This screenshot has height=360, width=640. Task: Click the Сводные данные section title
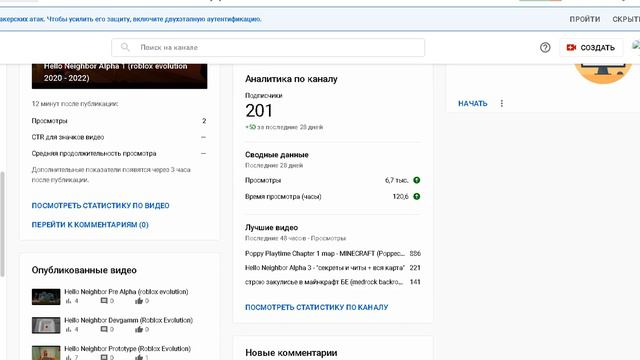[x=277, y=155]
